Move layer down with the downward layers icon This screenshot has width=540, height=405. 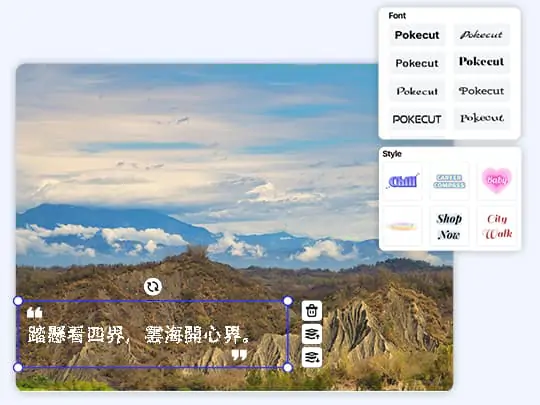point(312,357)
